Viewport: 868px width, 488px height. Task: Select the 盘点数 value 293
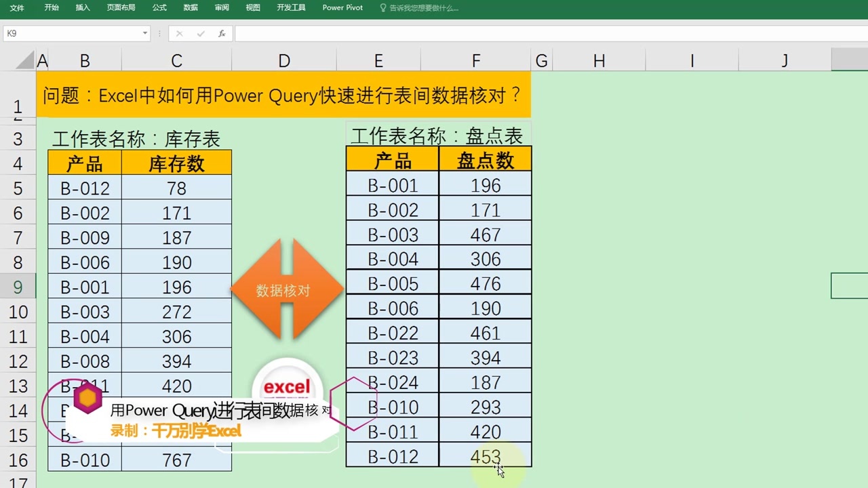485,407
